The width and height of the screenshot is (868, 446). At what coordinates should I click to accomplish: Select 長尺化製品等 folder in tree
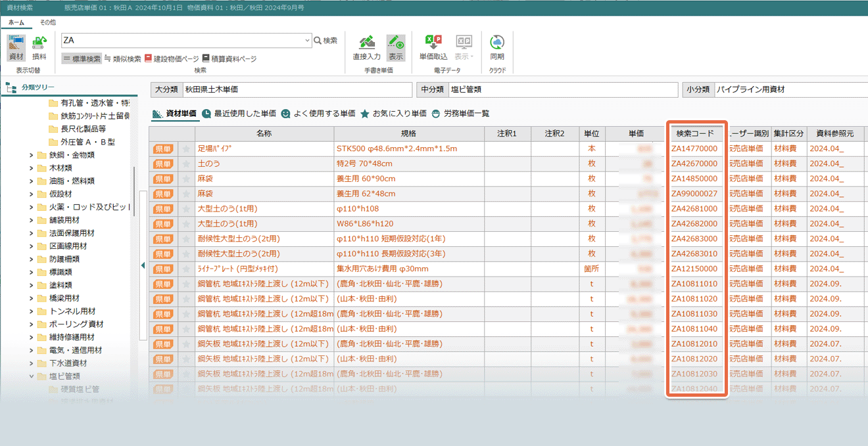(x=78, y=129)
